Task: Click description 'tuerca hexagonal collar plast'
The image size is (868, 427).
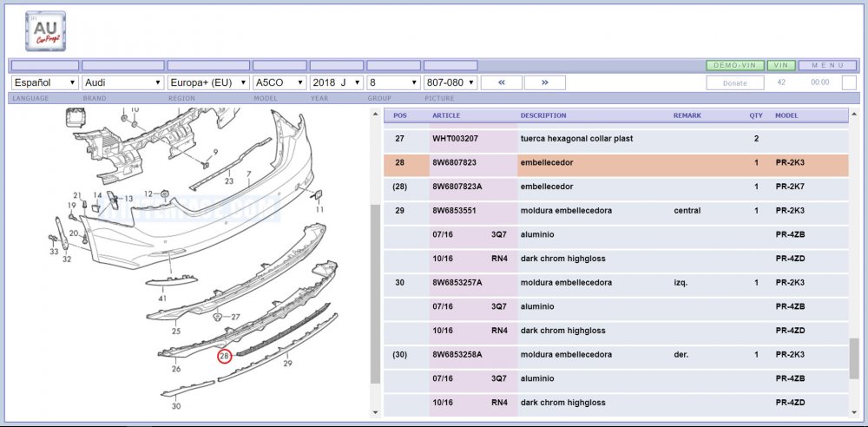Action: point(576,139)
